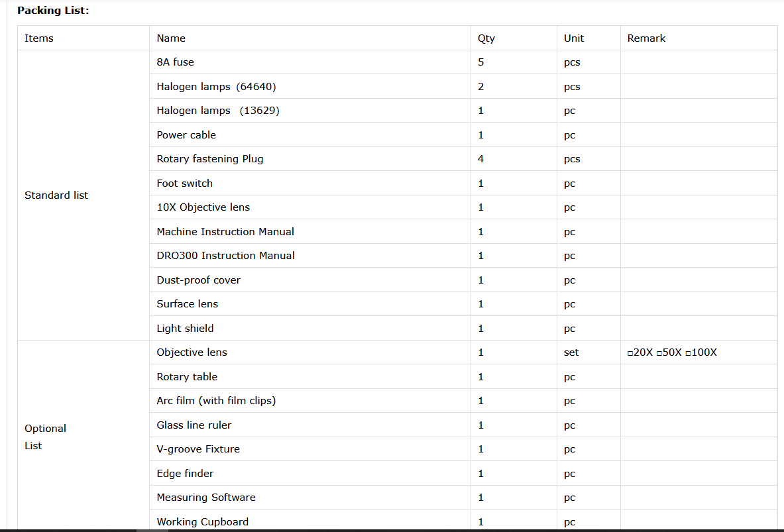
Task: Click the Qty column header
Action: tap(486, 38)
